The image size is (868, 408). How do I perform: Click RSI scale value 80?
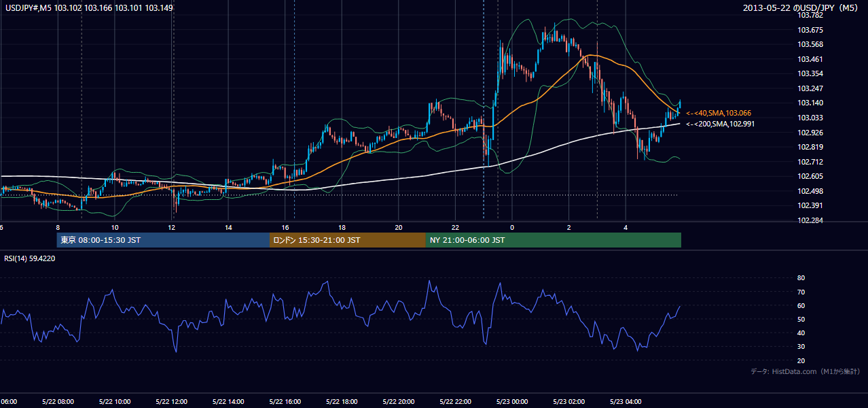[x=801, y=278]
